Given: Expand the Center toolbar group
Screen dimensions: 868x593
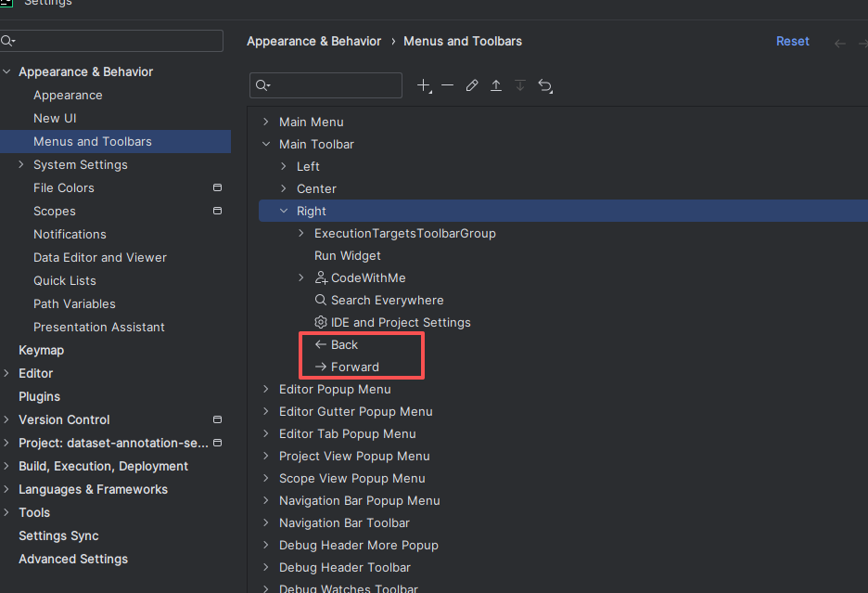Looking at the screenshot, I should (284, 188).
